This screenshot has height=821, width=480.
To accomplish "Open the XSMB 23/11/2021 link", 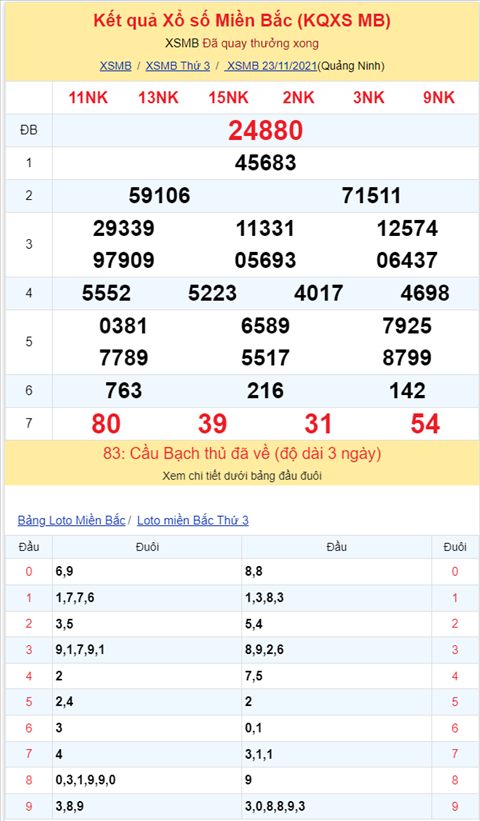I will click(x=271, y=66).
